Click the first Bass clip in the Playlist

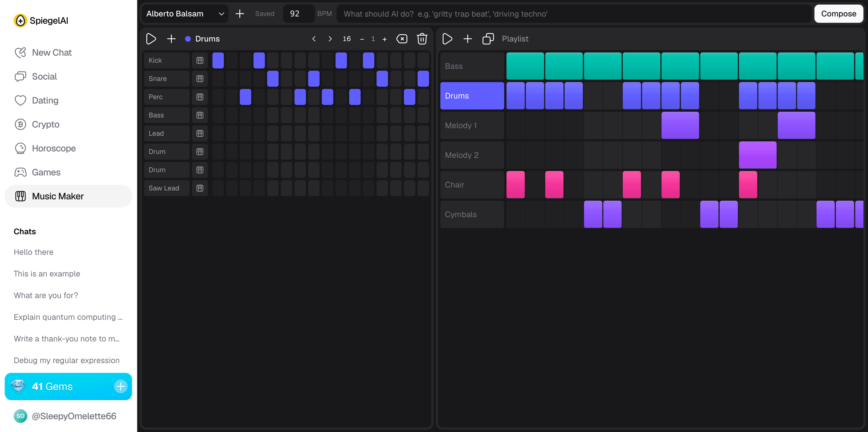tap(525, 66)
